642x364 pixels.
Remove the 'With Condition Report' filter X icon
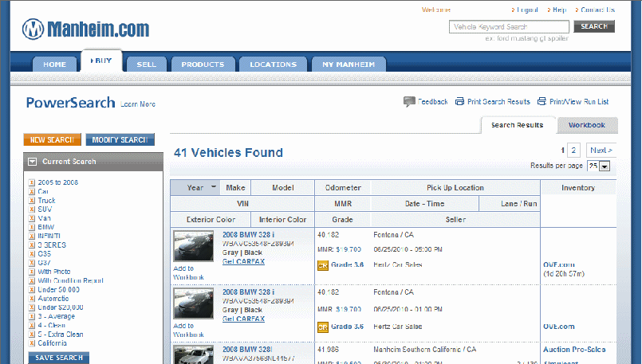32,280
